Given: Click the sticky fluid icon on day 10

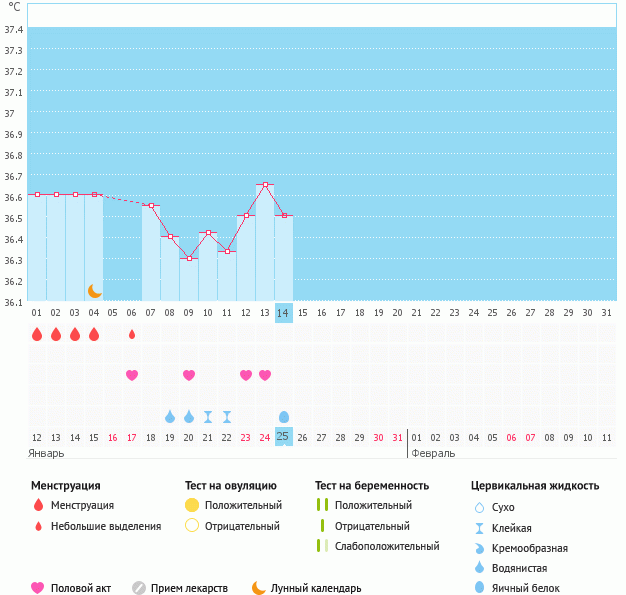Looking at the screenshot, I should pyautogui.click(x=208, y=416).
